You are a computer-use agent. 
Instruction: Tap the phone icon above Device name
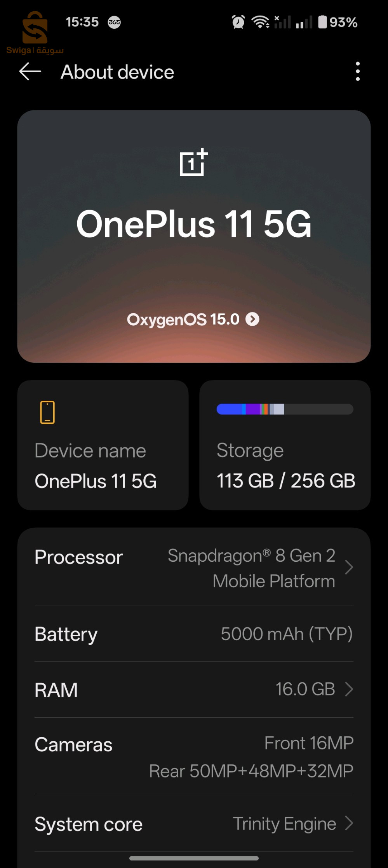coord(47,412)
